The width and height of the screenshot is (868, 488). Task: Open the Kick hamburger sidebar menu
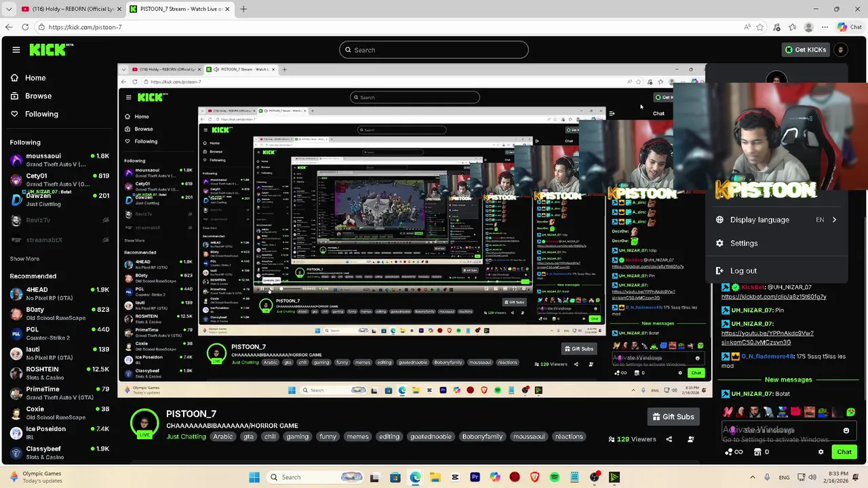coord(16,49)
